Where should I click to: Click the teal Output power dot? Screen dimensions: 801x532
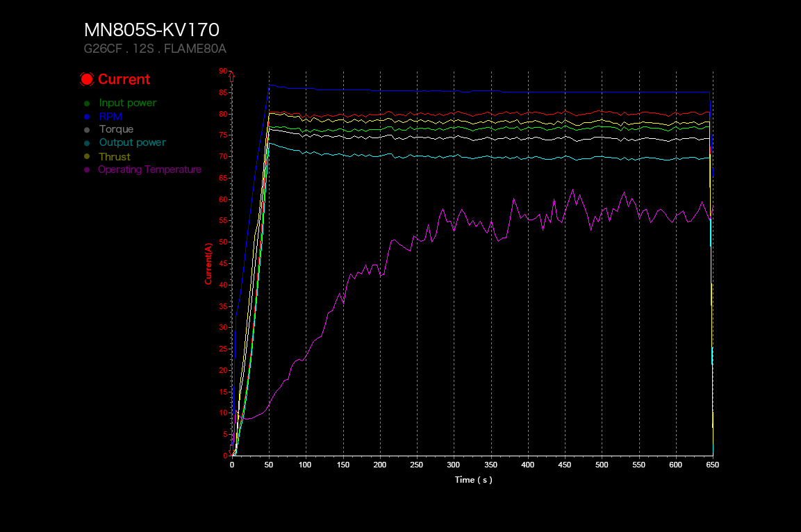(87, 143)
